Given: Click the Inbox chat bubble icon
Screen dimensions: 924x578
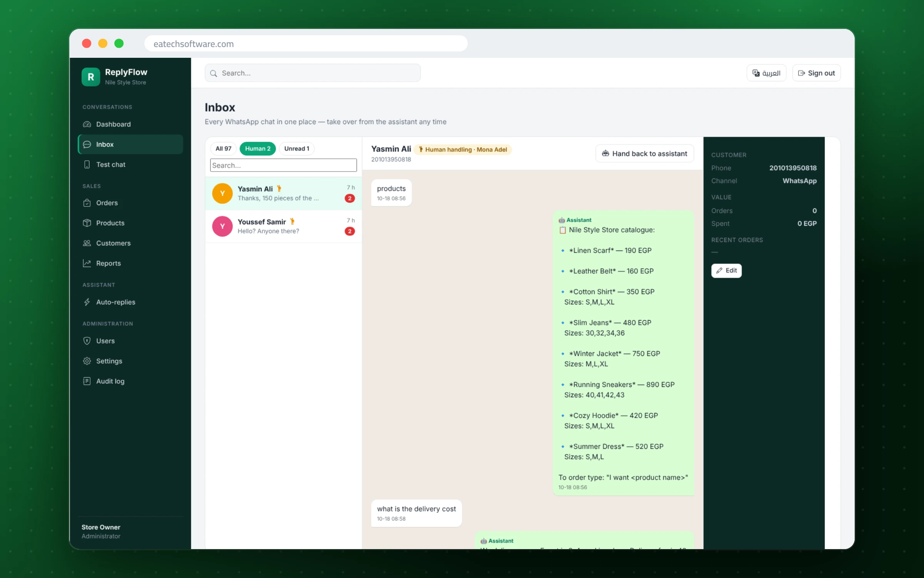Looking at the screenshot, I should click(x=87, y=144).
